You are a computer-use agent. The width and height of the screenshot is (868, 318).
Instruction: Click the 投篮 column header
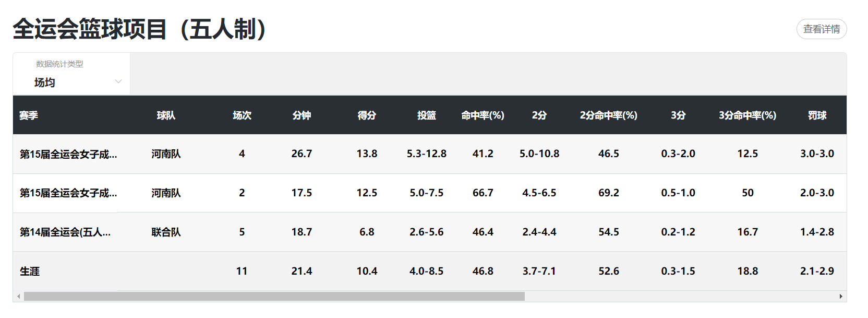[426, 115]
